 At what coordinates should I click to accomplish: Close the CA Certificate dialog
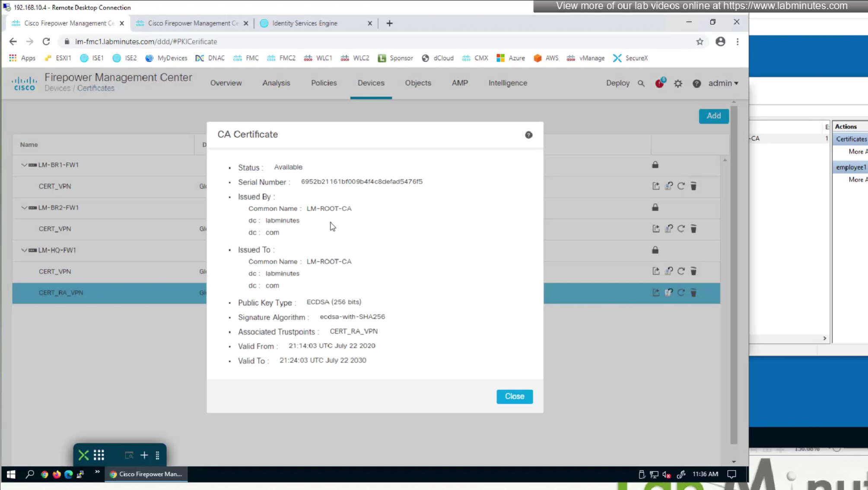[514, 396]
